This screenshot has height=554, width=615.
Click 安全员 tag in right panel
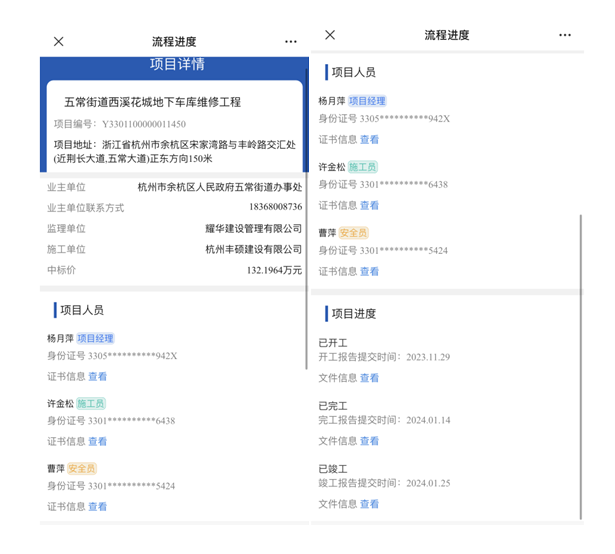click(x=354, y=233)
